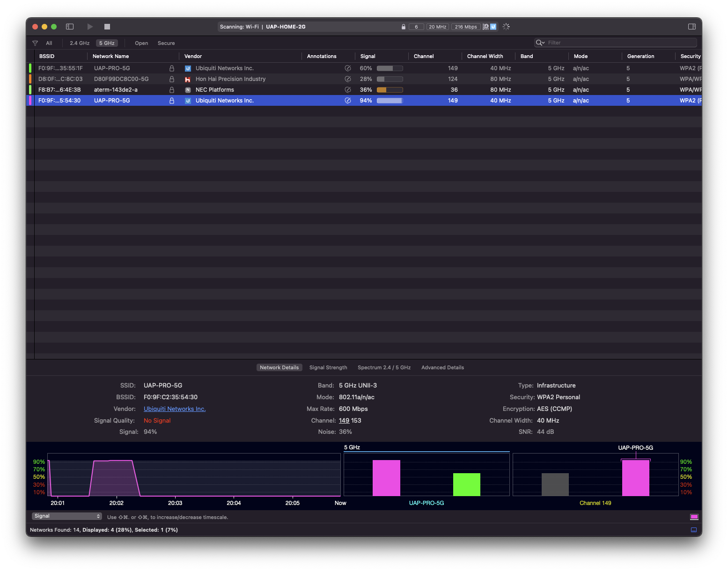Toggle the right inspector panel icon
Screen dimensions: 728x571
pos(691,27)
